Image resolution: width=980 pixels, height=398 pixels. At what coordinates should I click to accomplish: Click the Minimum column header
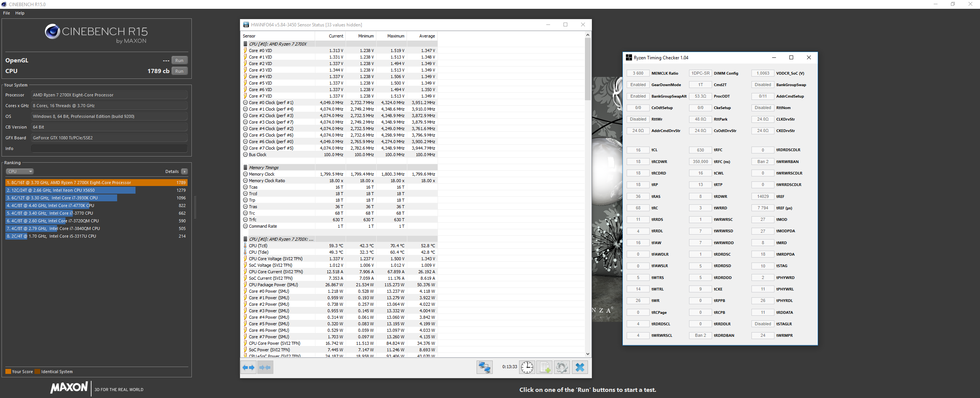pos(361,36)
